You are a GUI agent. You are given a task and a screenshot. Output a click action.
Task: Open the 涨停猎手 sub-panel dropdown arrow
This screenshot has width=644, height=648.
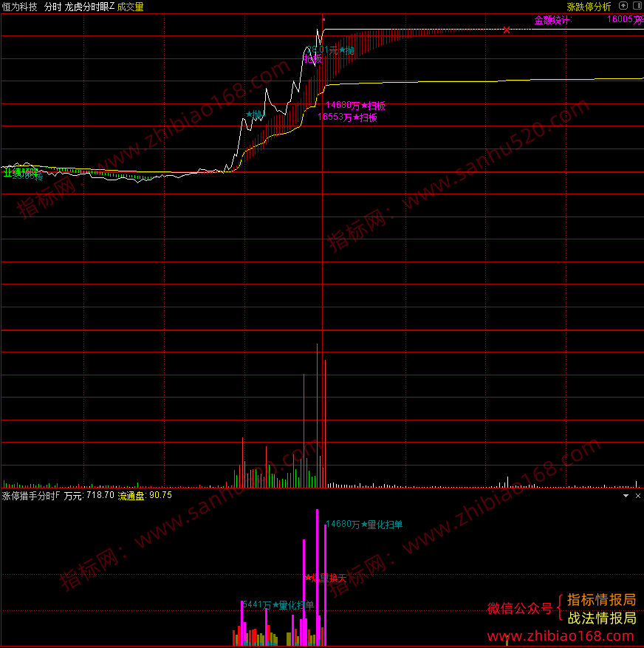point(626,496)
